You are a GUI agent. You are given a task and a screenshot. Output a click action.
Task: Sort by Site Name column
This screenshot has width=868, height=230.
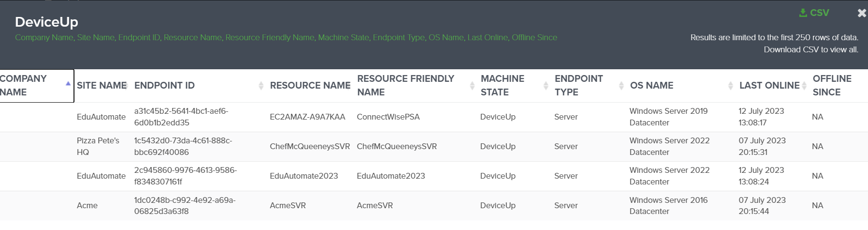tap(102, 86)
